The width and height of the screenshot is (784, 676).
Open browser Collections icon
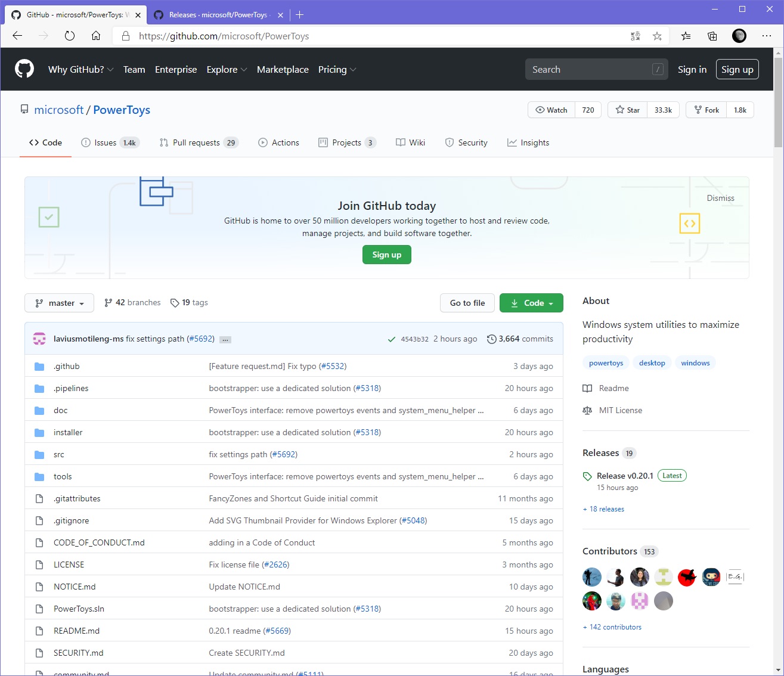coord(712,36)
